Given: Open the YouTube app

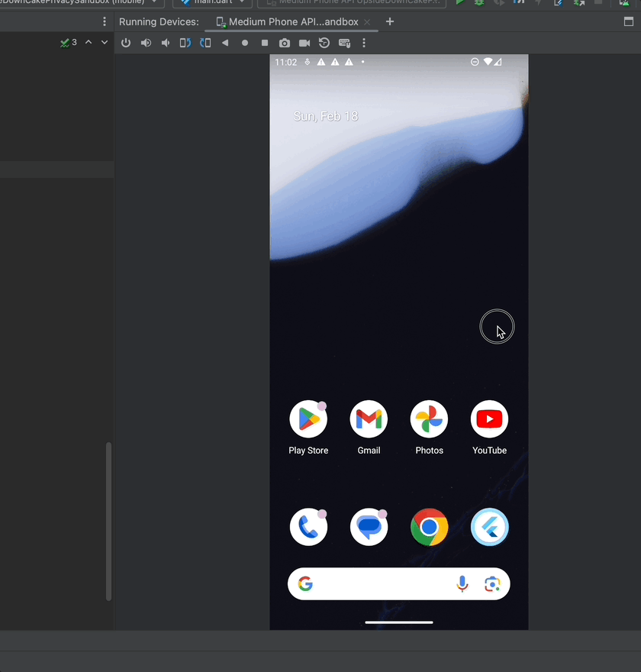Looking at the screenshot, I should tap(489, 419).
